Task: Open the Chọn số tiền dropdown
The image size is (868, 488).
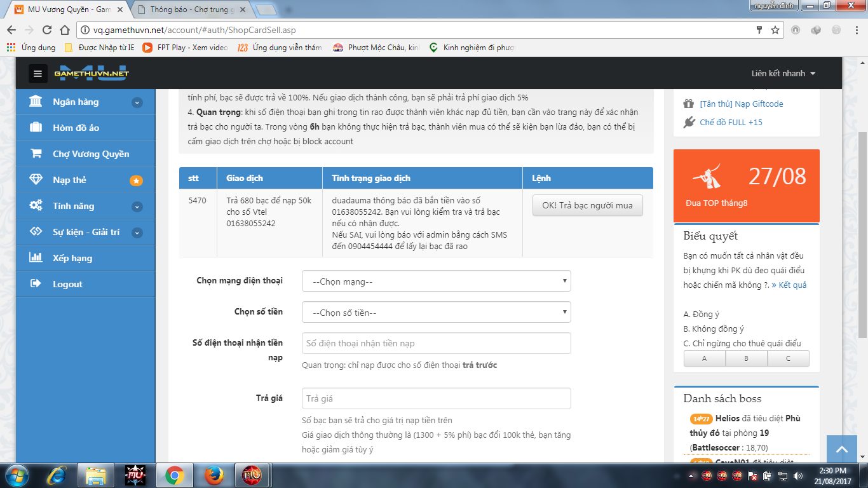Action: coord(436,312)
